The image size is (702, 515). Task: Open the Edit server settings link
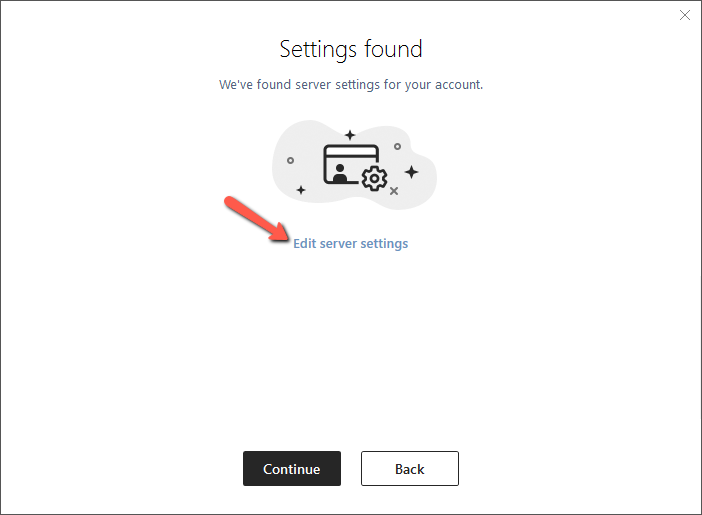point(351,244)
